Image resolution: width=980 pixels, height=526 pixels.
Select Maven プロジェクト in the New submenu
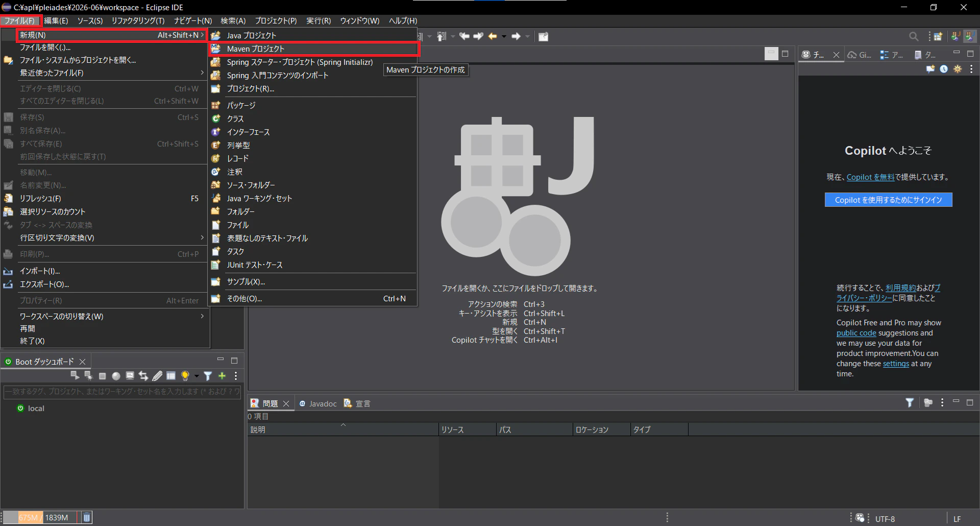[x=313, y=49]
